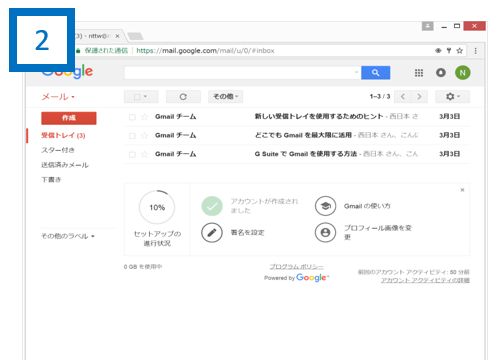Screen dimensions: 500x360
Task: Open the Google apps grid
Action: click(x=419, y=73)
